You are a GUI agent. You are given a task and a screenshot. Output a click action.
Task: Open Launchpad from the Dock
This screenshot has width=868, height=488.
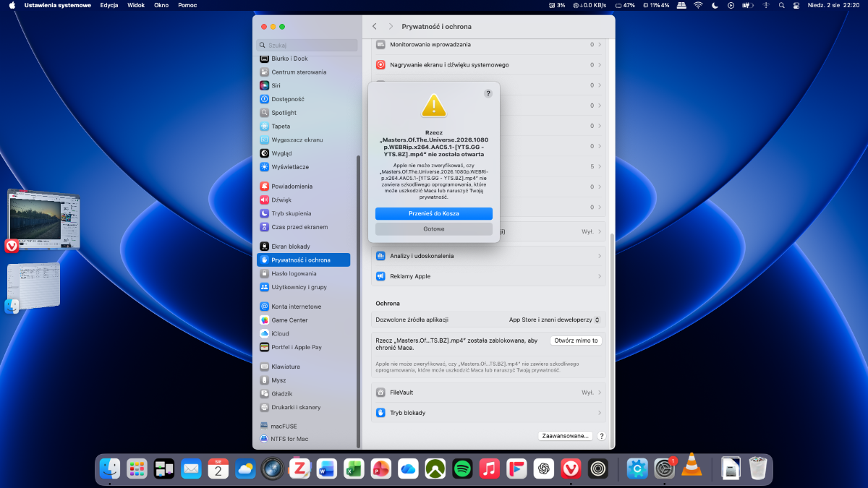[137, 469]
